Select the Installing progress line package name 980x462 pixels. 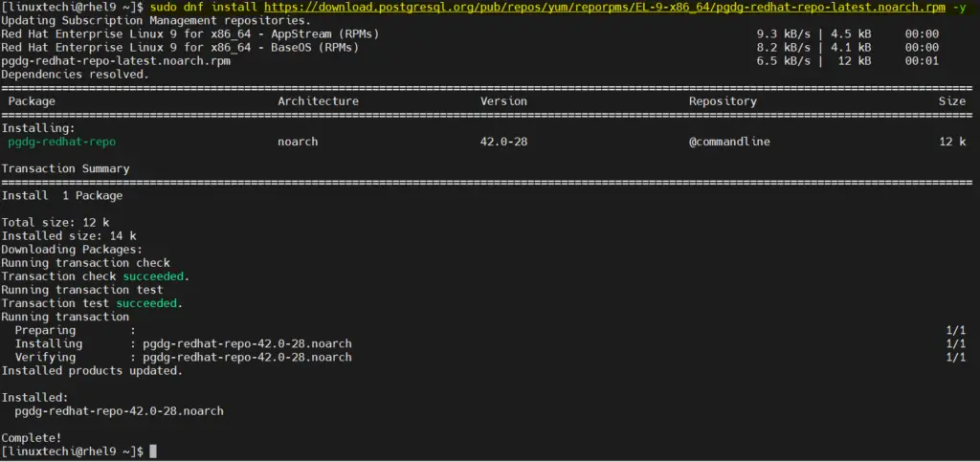click(248, 344)
